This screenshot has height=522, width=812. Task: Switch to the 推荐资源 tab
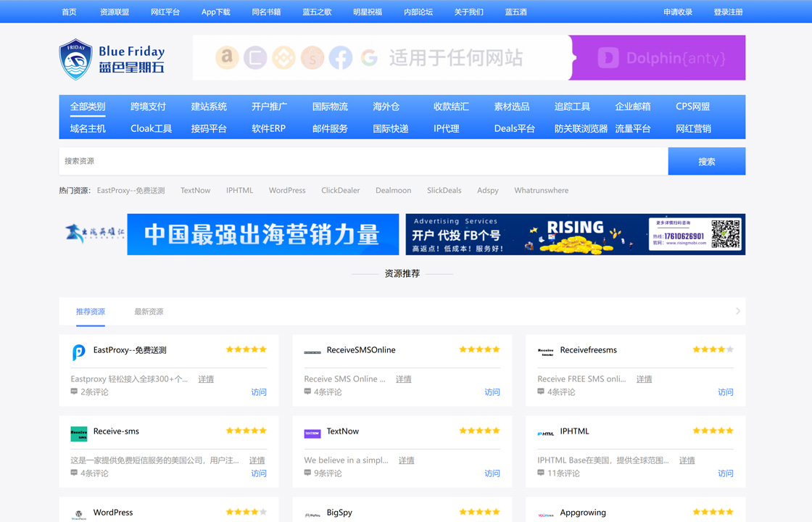91,312
